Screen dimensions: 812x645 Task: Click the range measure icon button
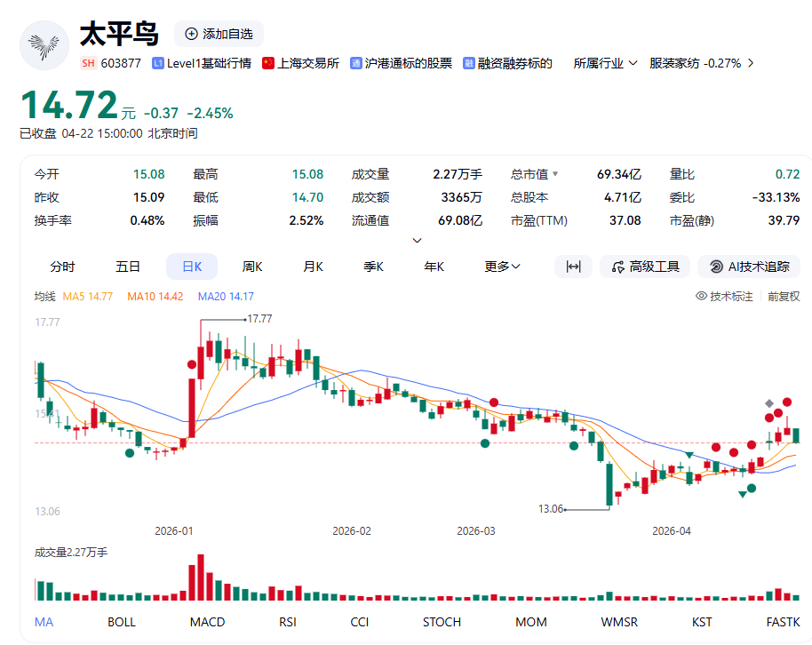click(573, 267)
